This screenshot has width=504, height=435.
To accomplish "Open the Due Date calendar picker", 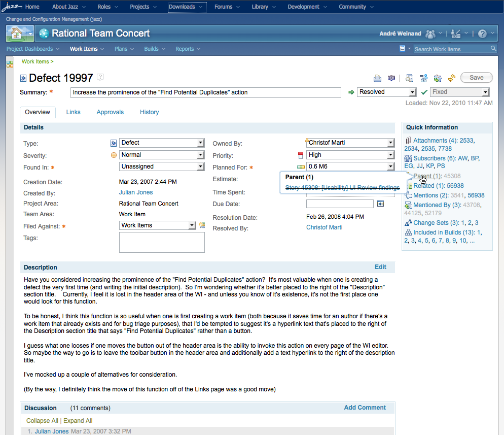I will click(381, 204).
